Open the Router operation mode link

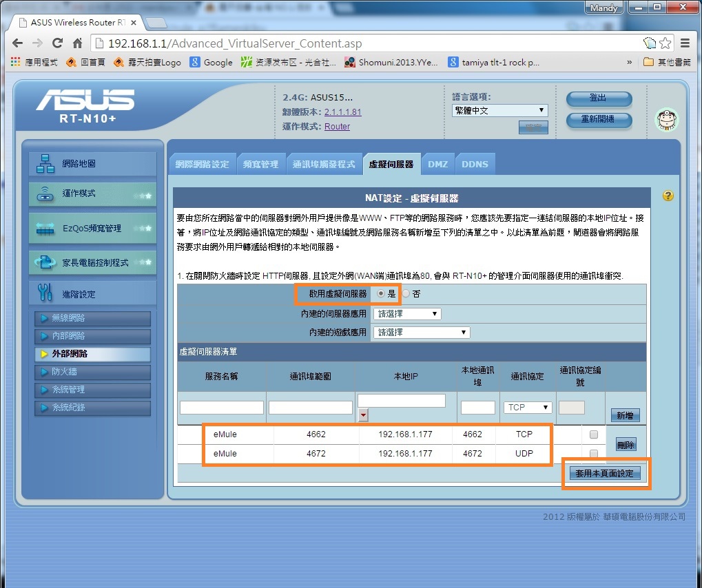pos(337,126)
